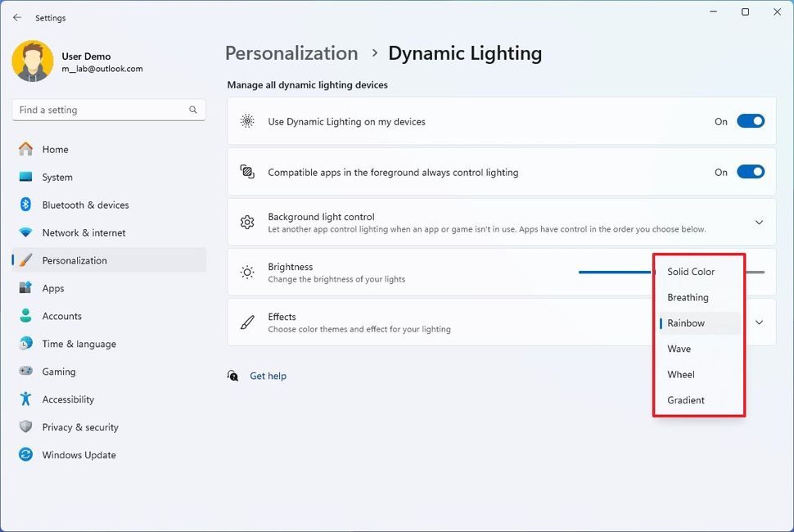Choose Solid Color from the effects dropdown
Screen dimensions: 794x532
691,272
